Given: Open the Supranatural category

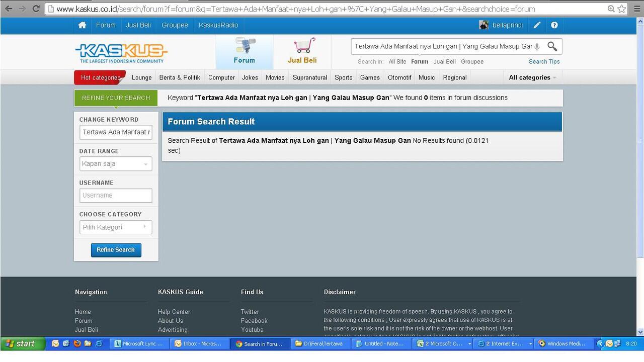Looking at the screenshot, I should [310, 77].
